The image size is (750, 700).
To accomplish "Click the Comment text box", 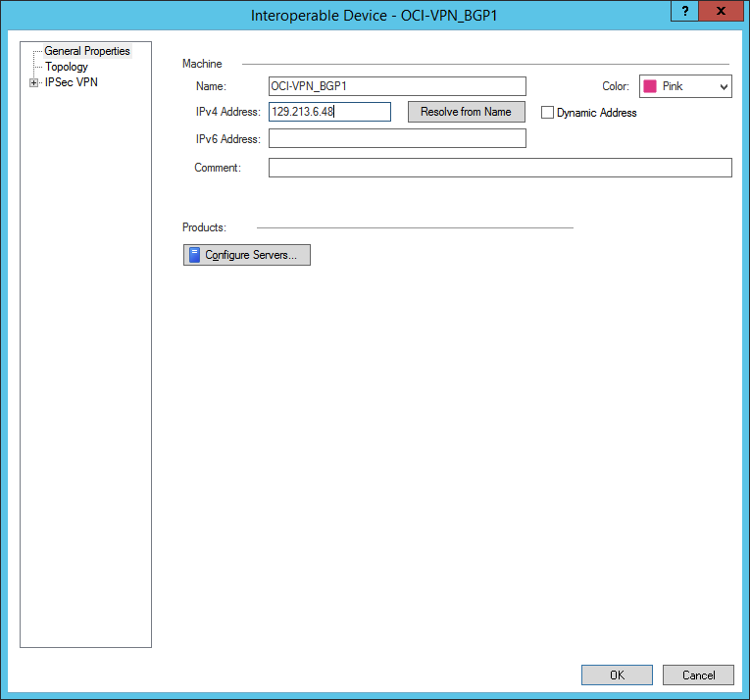I will click(500, 168).
